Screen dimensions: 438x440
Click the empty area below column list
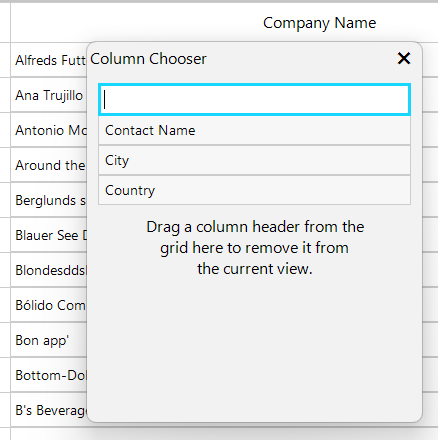pos(254,350)
